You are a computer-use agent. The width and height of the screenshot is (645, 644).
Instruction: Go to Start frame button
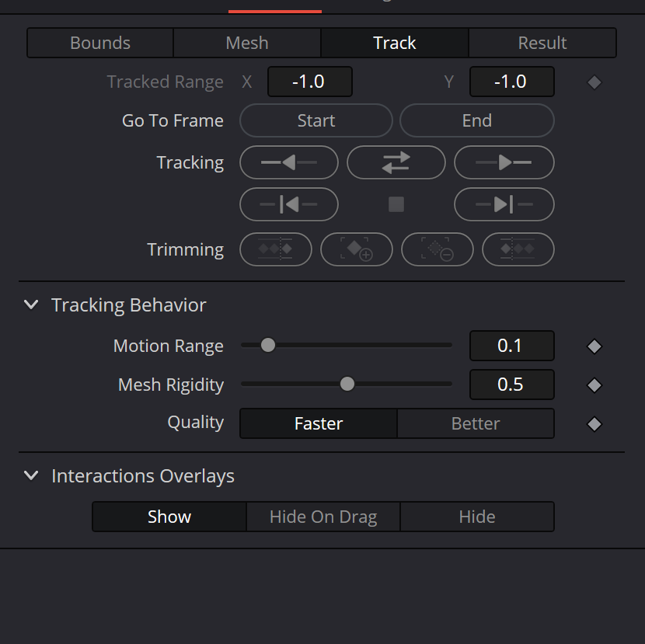[316, 120]
